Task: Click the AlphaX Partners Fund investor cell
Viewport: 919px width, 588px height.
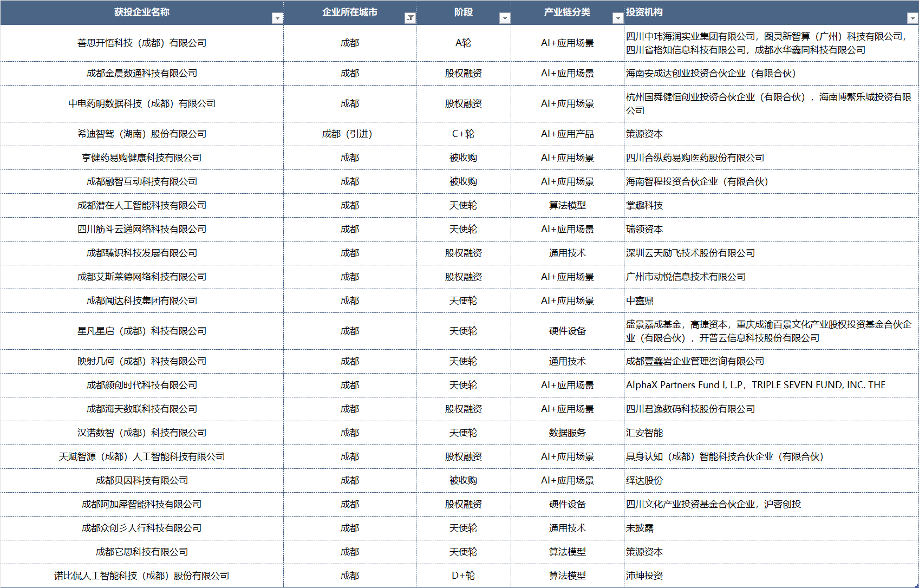Action: (755, 385)
